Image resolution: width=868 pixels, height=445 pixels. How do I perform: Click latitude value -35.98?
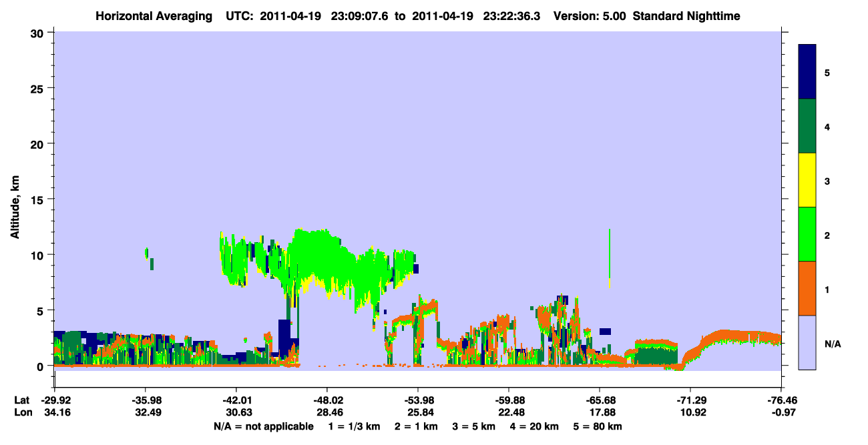[145, 400]
